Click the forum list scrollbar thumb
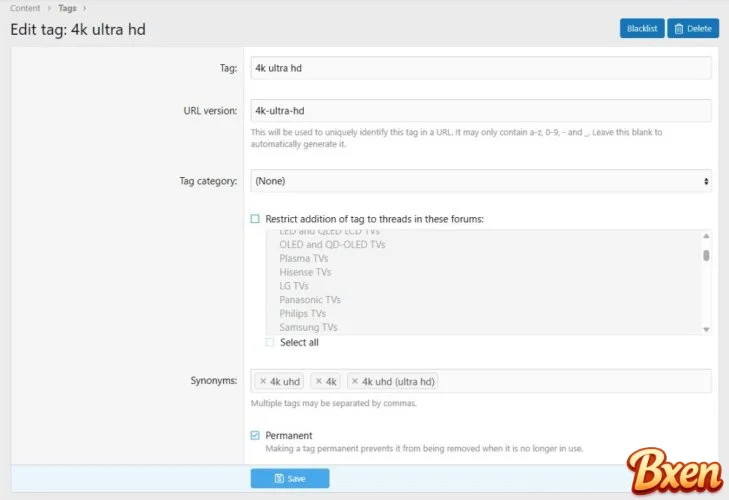The height and width of the screenshot is (500, 729). pyautogui.click(x=706, y=255)
